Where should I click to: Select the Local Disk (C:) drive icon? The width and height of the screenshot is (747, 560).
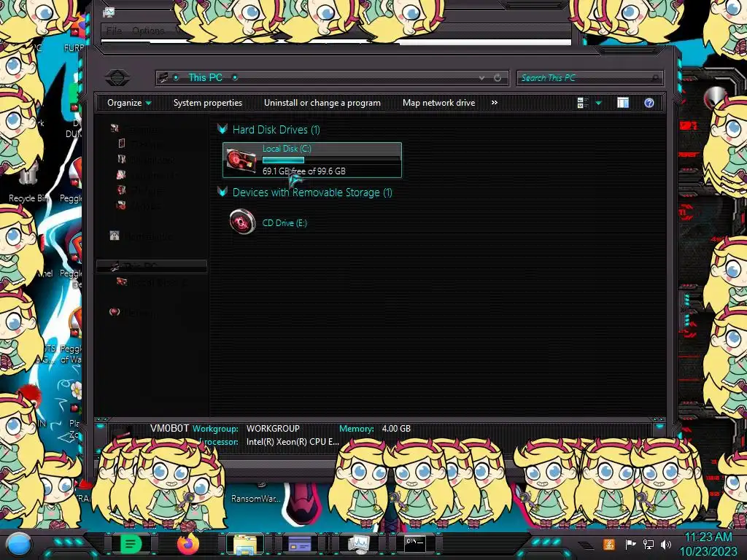point(241,160)
